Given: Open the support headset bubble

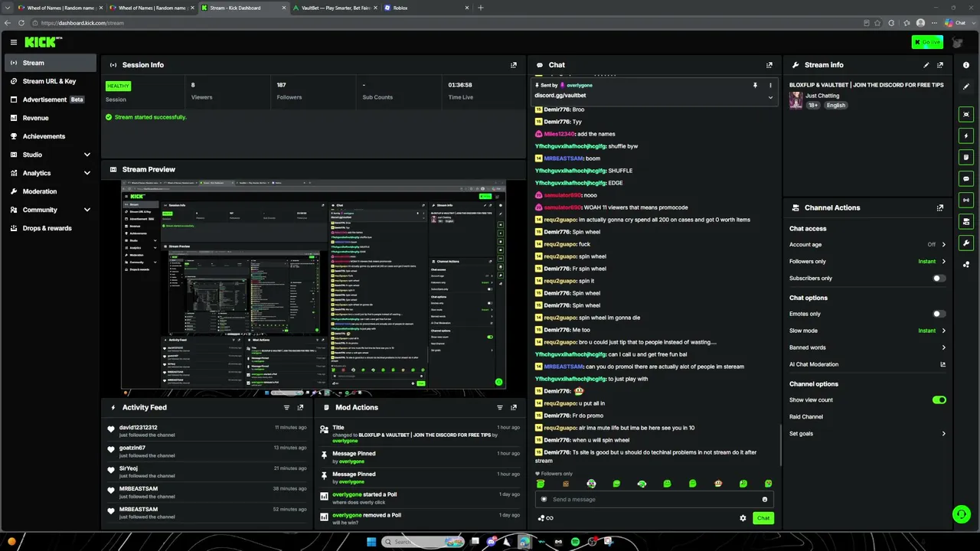Looking at the screenshot, I should 961,514.
